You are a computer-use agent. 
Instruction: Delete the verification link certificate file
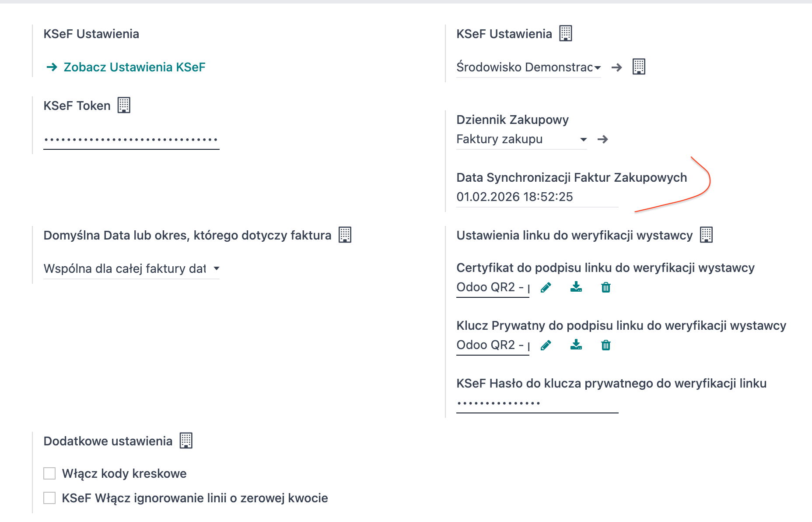(x=606, y=288)
